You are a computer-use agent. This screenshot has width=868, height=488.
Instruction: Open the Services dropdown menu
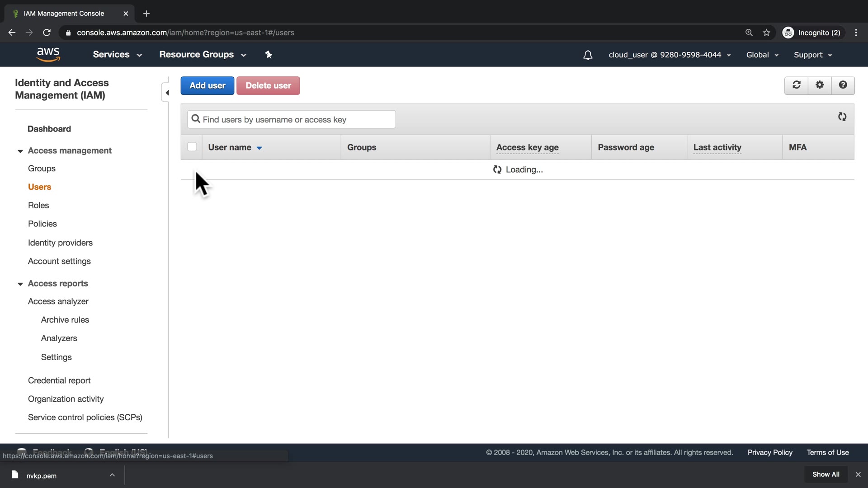click(117, 55)
